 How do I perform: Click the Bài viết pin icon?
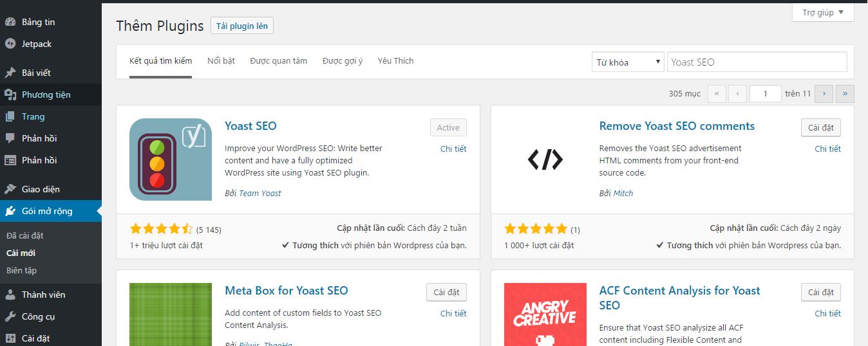coord(10,73)
